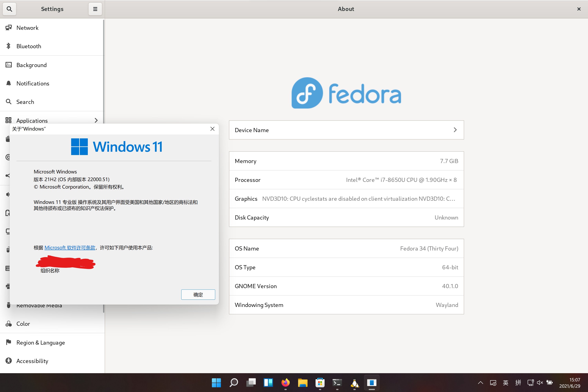Click the Accessibility person icon

point(8,361)
